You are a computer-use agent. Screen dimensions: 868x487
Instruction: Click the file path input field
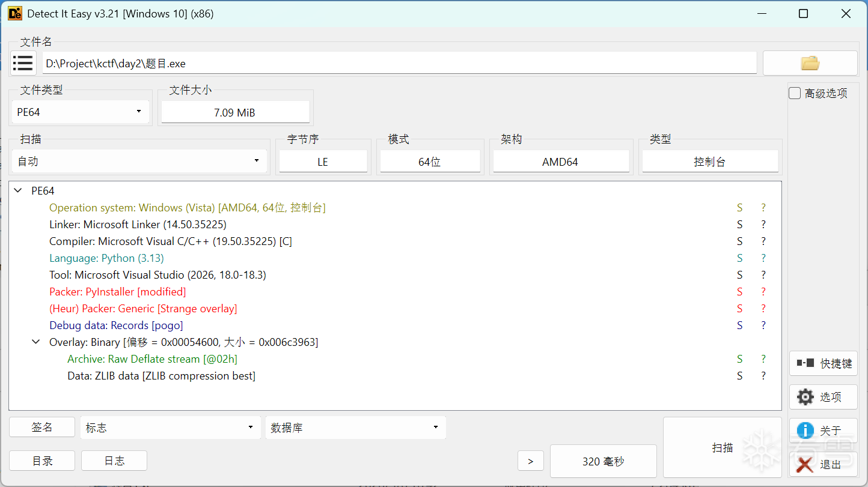click(399, 63)
